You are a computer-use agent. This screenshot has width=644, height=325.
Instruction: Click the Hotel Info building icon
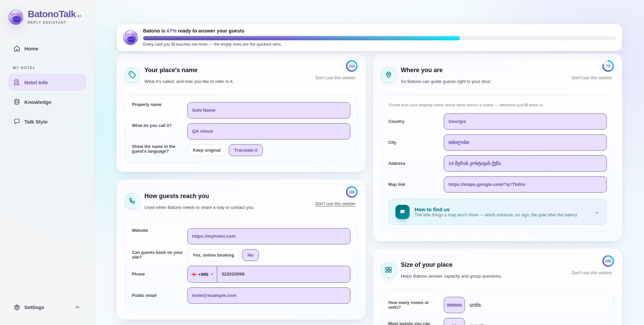(17, 82)
